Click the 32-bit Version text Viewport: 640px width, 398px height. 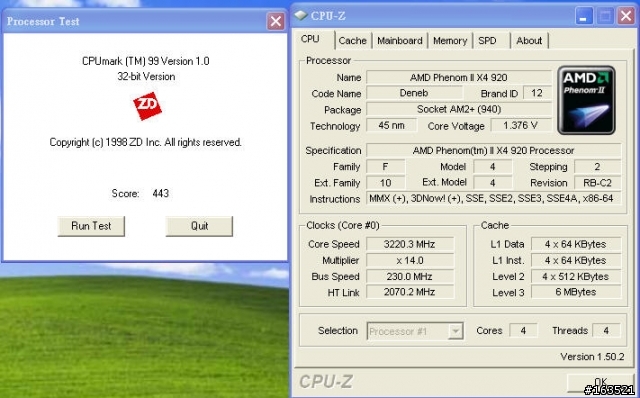coord(146,76)
